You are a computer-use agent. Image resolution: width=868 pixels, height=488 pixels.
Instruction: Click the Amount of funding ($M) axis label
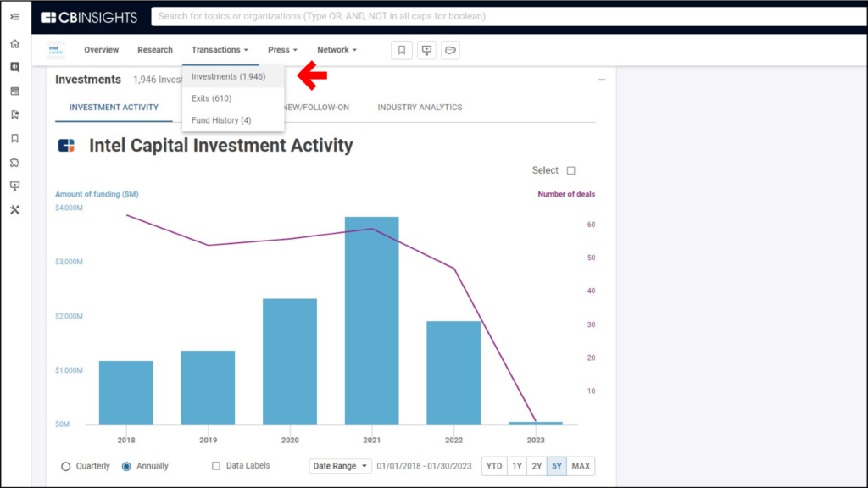point(97,194)
